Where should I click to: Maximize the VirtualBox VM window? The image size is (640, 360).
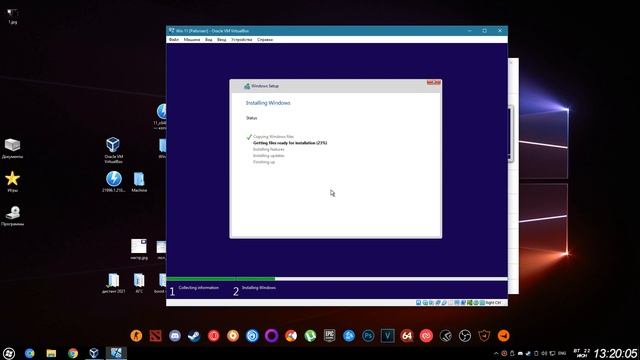pos(484,31)
